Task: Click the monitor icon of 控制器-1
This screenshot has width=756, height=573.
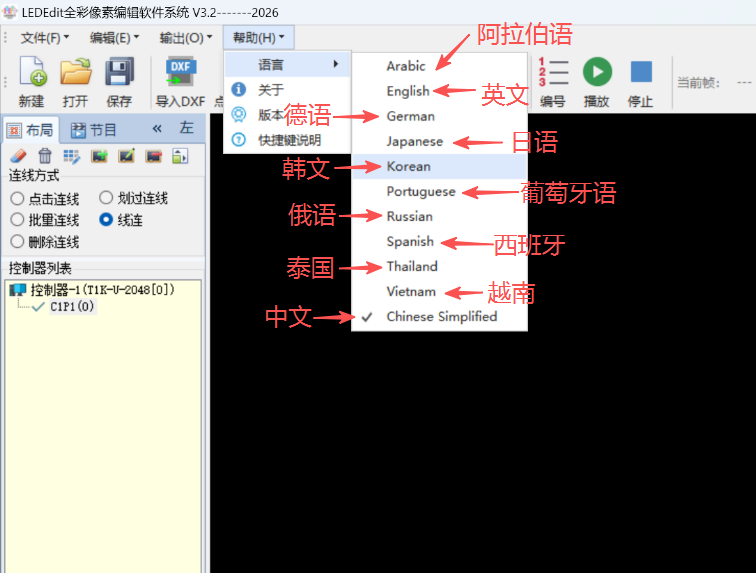Action: [18, 289]
